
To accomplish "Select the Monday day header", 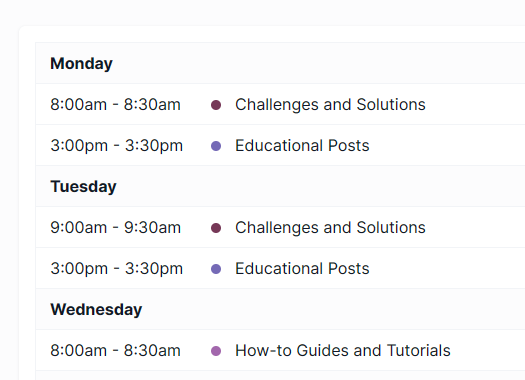I will (x=81, y=64).
